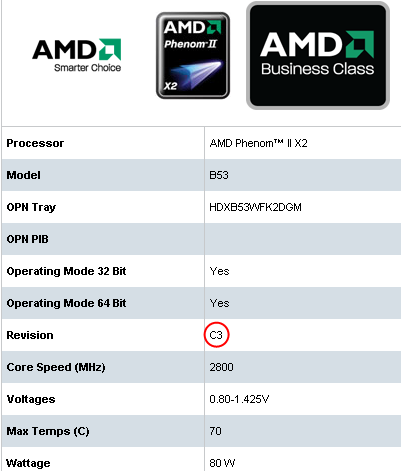Click the AMD Phenom II X2 processor value
401x471 pixels.
258,143
